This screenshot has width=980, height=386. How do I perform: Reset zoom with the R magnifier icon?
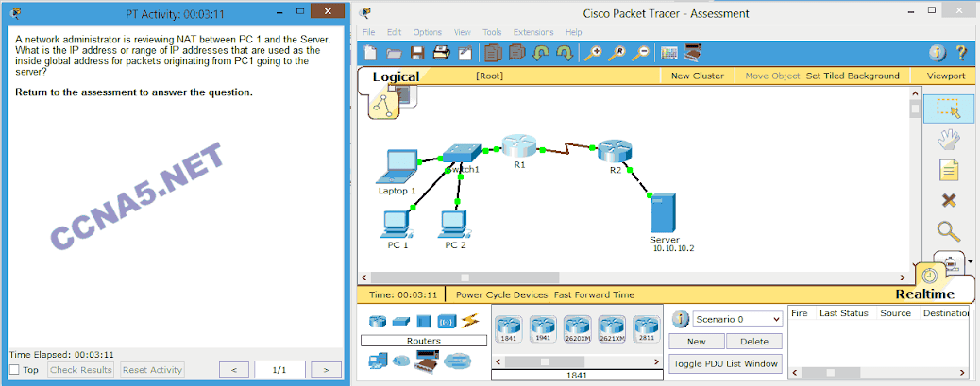(617, 54)
